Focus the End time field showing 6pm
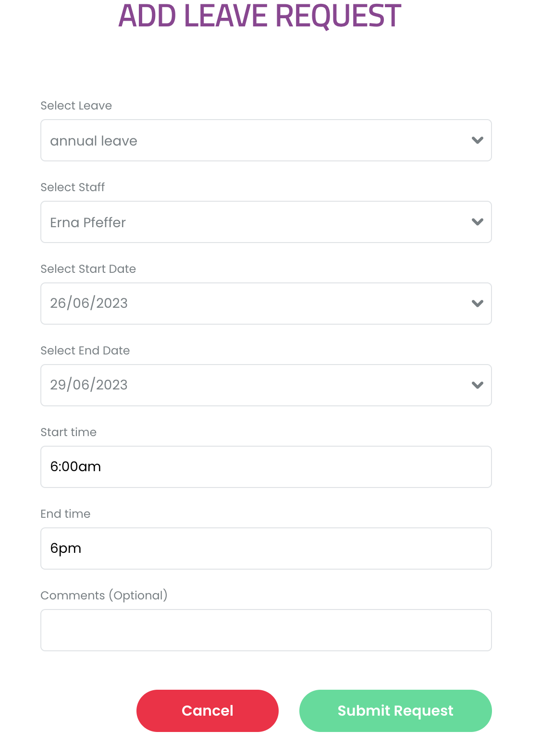This screenshot has height=756, width=541. point(266,549)
